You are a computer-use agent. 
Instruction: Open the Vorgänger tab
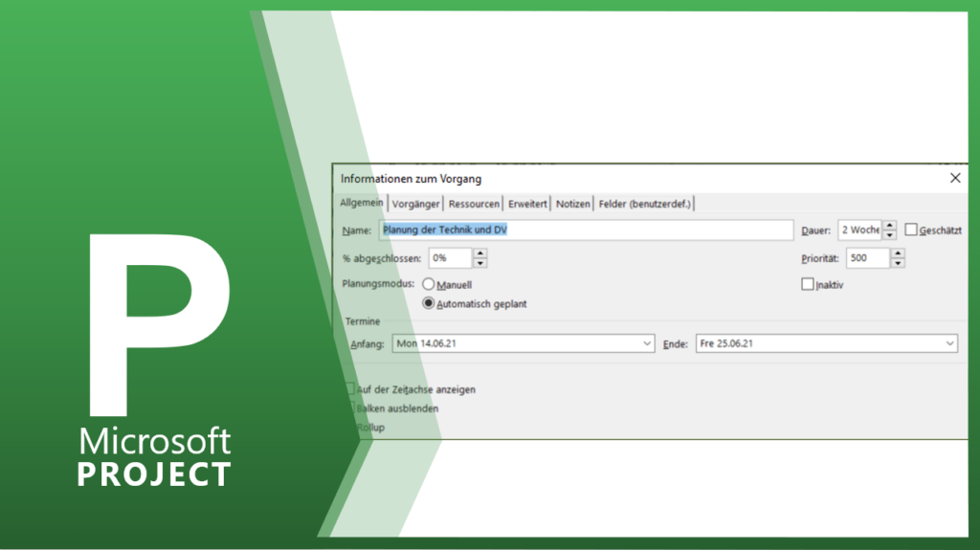tap(415, 204)
